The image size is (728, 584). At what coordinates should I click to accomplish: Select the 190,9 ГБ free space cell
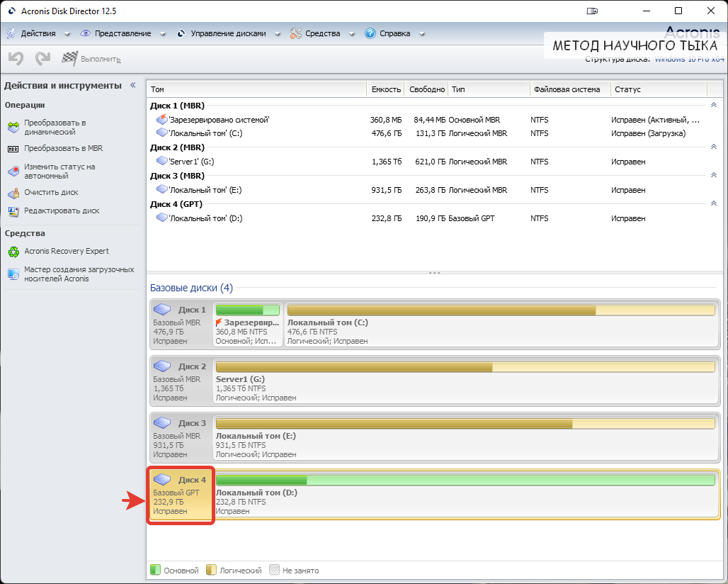tap(431, 218)
